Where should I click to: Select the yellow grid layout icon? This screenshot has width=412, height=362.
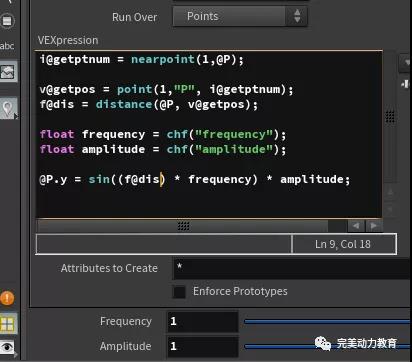(x=8, y=324)
